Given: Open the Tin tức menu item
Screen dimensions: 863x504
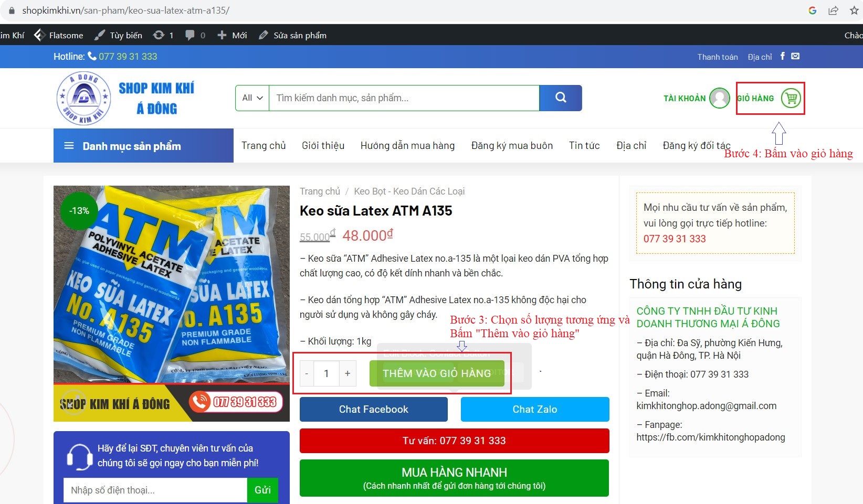Looking at the screenshot, I should coord(584,145).
